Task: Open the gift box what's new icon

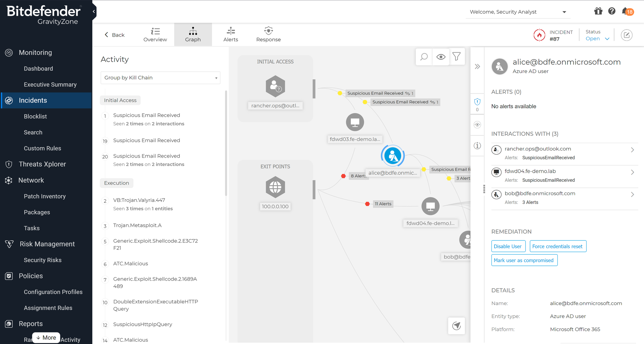Action: (598, 11)
